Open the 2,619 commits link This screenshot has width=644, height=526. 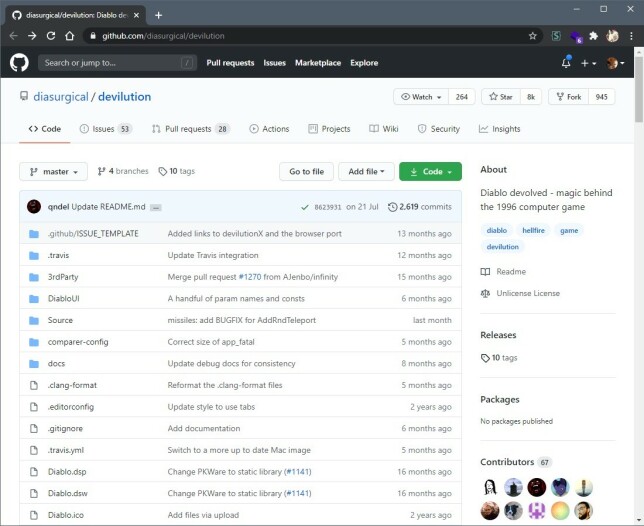coord(420,207)
